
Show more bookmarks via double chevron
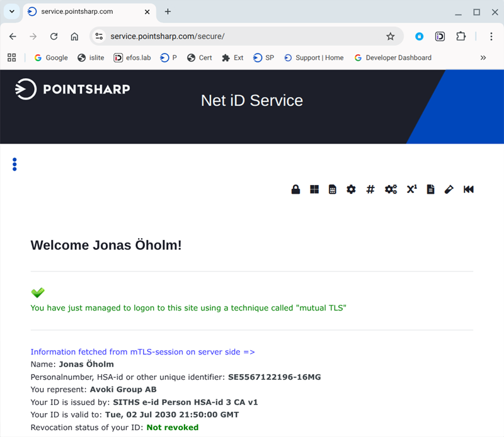point(483,57)
